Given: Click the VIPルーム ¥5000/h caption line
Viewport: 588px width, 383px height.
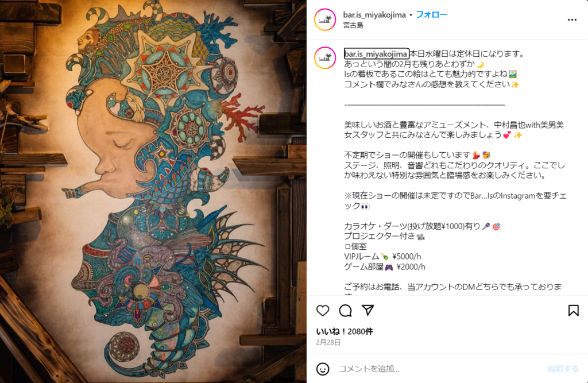Looking at the screenshot, I should coord(382,257).
